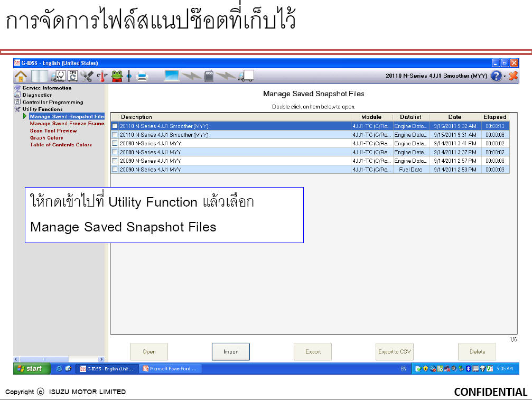The width and height of the screenshot is (532, 400).
Task: Sort by the Date column header
Action: [x=455, y=117]
